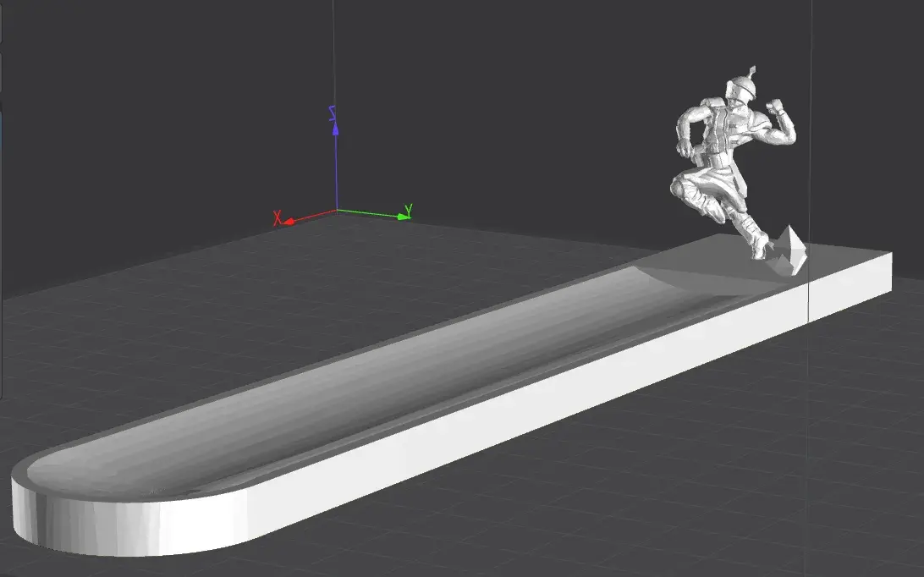
Task: Click the figure's raised fist
Action: (x=774, y=106)
